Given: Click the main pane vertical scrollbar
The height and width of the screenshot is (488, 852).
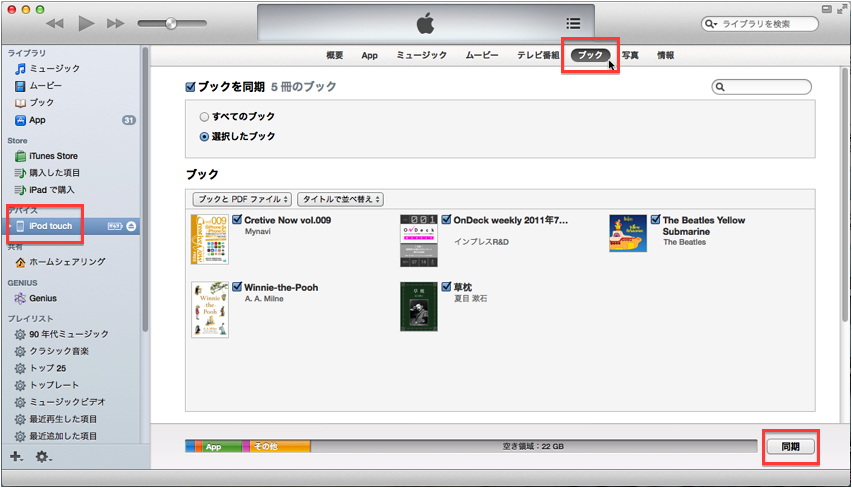Looking at the screenshot, I should [845, 196].
